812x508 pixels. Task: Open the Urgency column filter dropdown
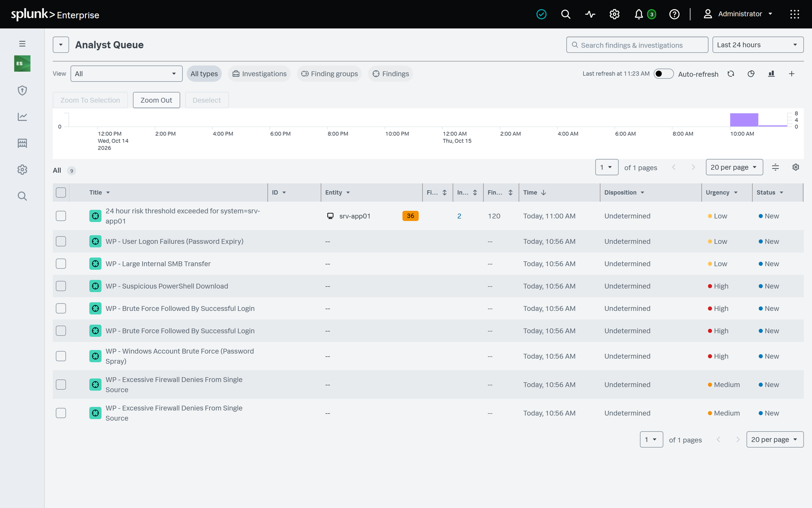click(x=736, y=193)
